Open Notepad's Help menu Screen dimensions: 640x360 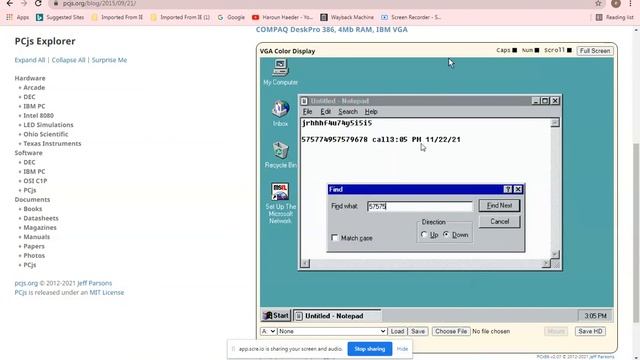[x=371, y=111]
